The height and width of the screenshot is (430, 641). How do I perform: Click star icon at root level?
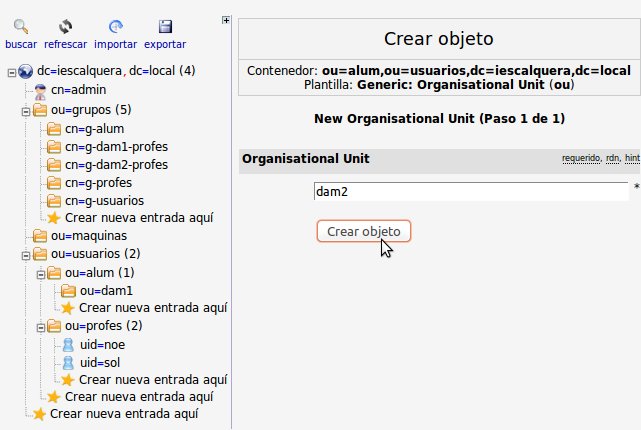(39, 414)
